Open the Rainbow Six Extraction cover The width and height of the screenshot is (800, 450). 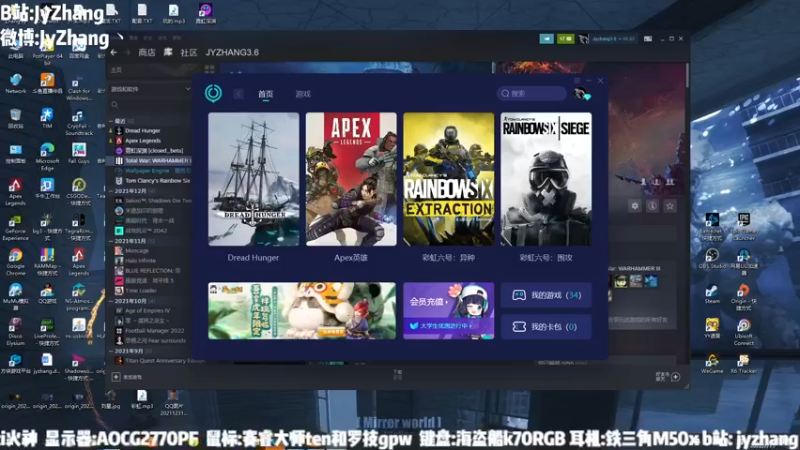pyautogui.click(x=448, y=179)
